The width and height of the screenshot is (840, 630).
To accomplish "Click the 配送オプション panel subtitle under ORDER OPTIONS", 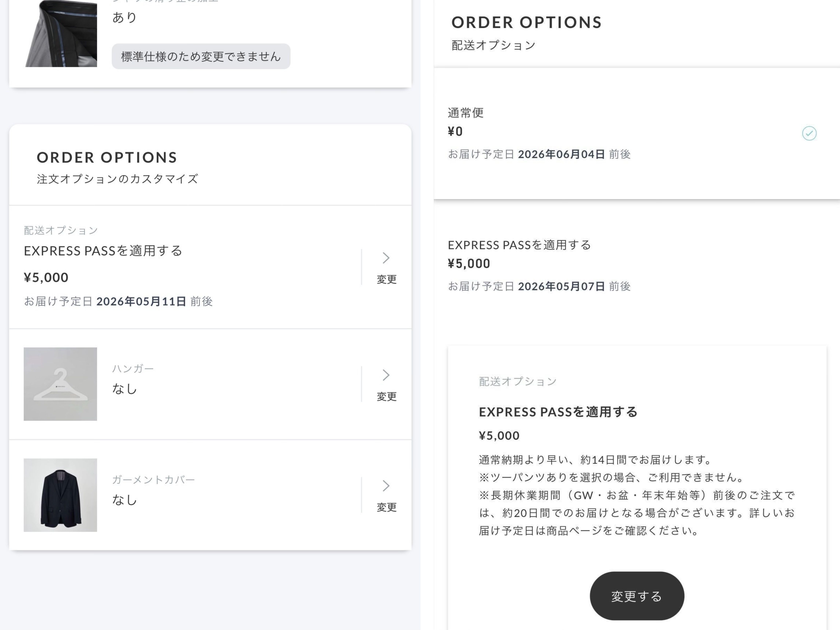I will [x=493, y=46].
